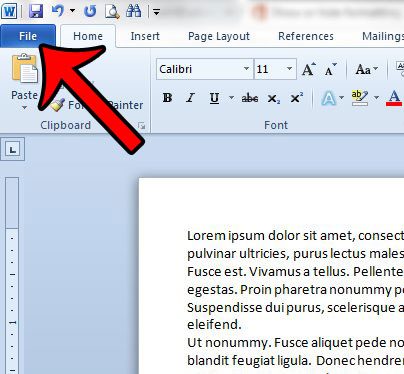Expand the Paste options arrow
The width and height of the screenshot is (404, 374).
coord(24,108)
